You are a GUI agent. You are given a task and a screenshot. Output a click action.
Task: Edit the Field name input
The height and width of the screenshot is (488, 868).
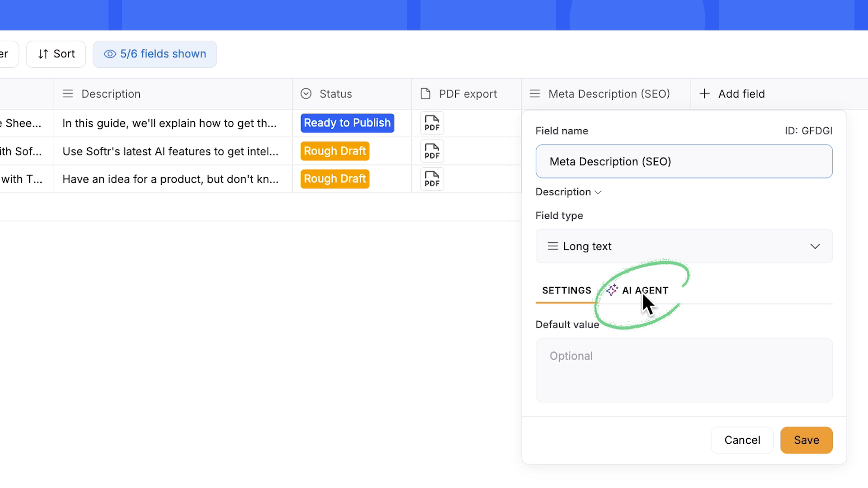pyautogui.click(x=684, y=161)
